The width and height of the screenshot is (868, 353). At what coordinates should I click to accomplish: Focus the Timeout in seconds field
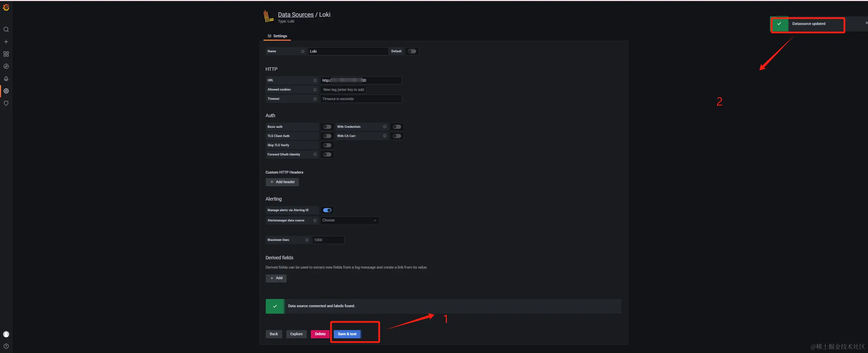click(361, 99)
